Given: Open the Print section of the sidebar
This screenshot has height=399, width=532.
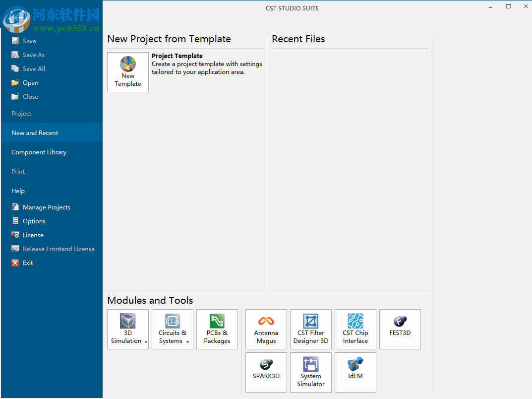Looking at the screenshot, I should pyautogui.click(x=18, y=171).
